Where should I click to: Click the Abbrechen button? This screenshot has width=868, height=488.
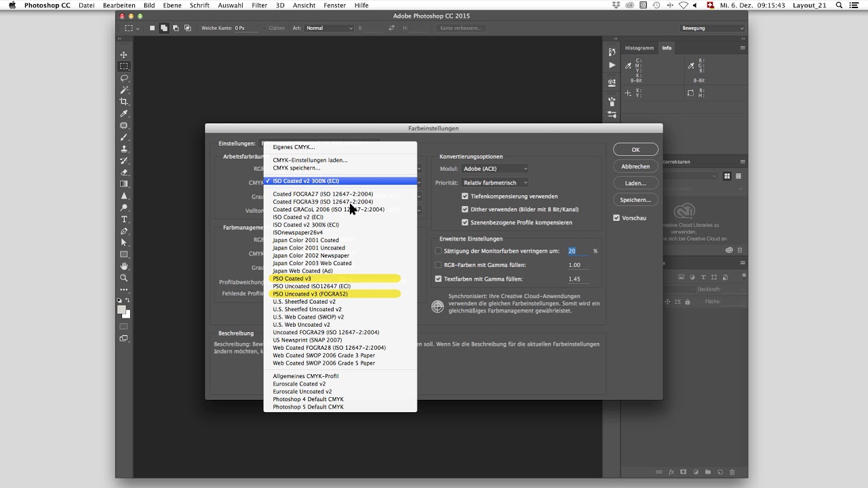pyautogui.click(x=635, y=167)
